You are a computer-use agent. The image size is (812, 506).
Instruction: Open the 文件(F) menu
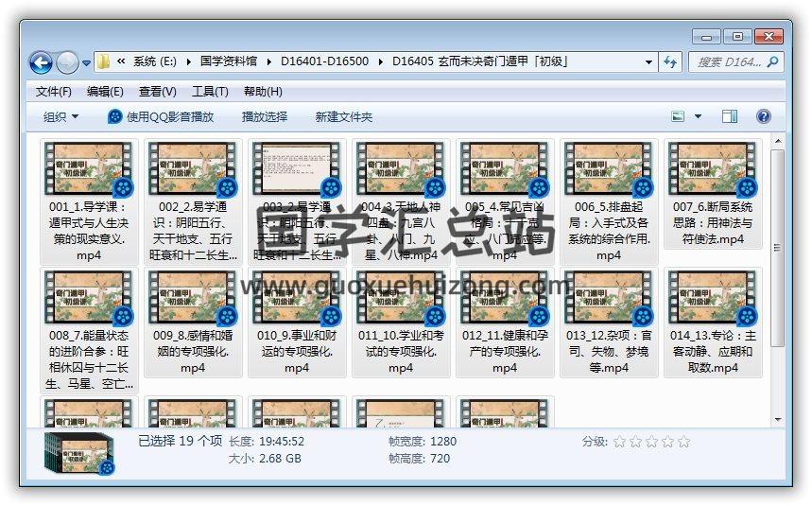coord(53,92)
